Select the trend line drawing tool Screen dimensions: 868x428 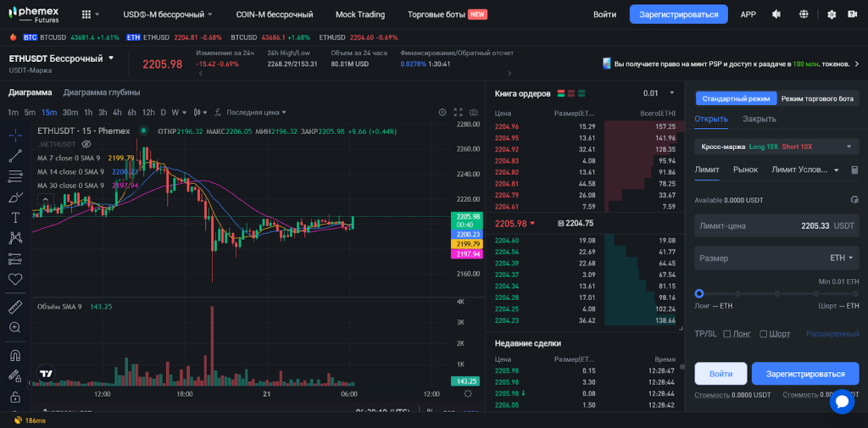pos(15,156)
